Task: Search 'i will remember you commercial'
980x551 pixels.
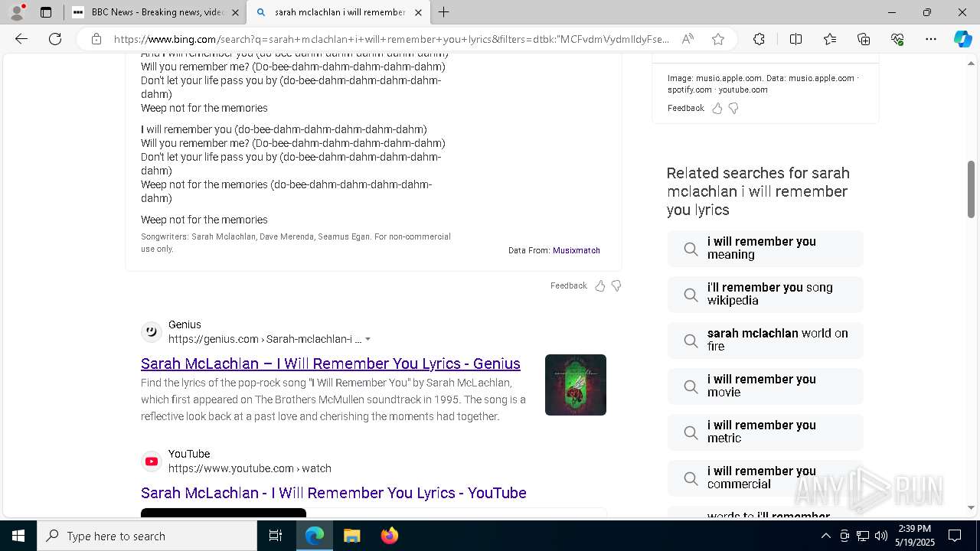Action: (766, 478)
